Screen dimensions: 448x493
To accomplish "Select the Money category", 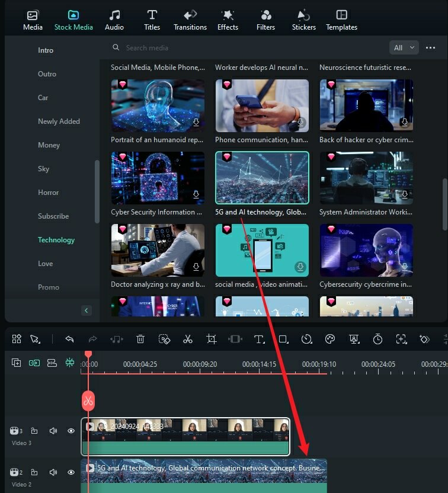I will [49, 145].
